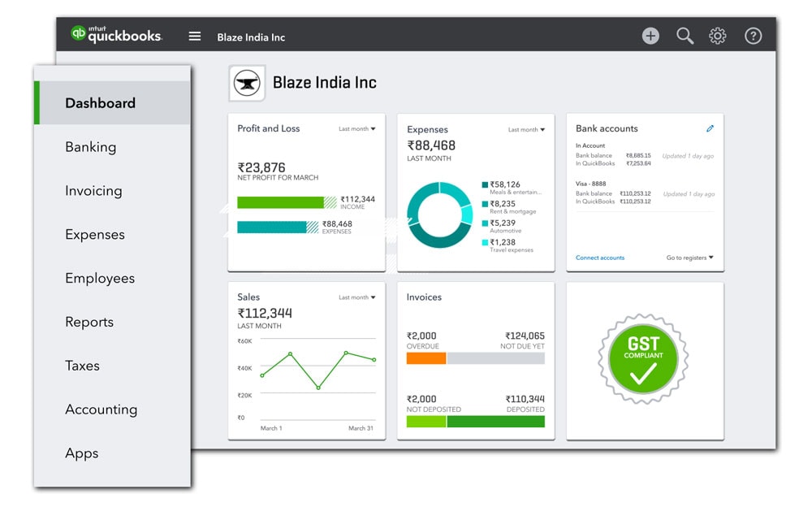Edit bank accounts with the pencil icon
Image resolution: width=812 pixels, height=507 pixels.
click(x=710, y=128)
